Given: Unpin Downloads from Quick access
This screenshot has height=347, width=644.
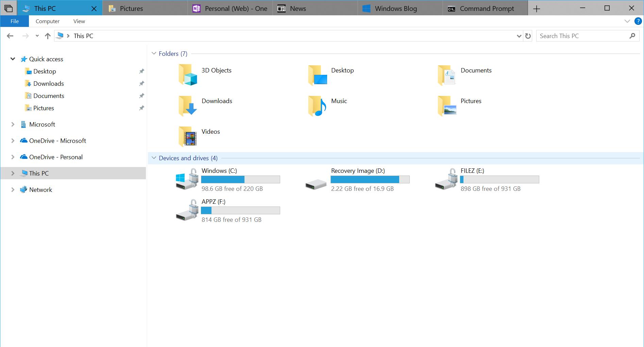Looking at the screenshot, I should [141, 84].
